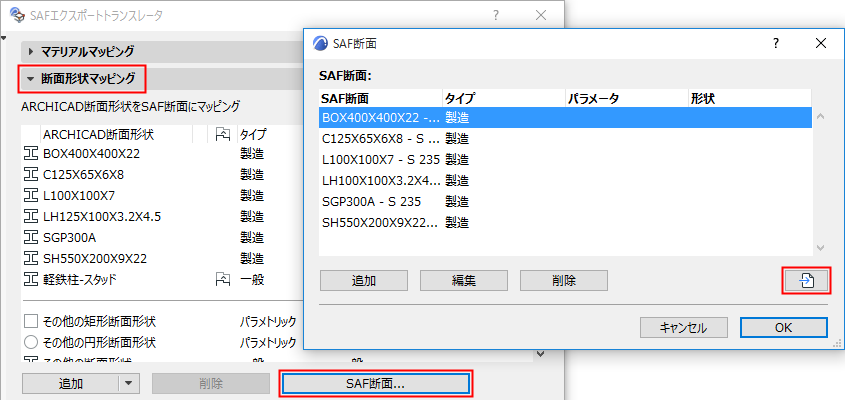Click 追加 button in SAF断面 dialog
Image resolution: width=845 pixels, height=400 pixels.
364,281
